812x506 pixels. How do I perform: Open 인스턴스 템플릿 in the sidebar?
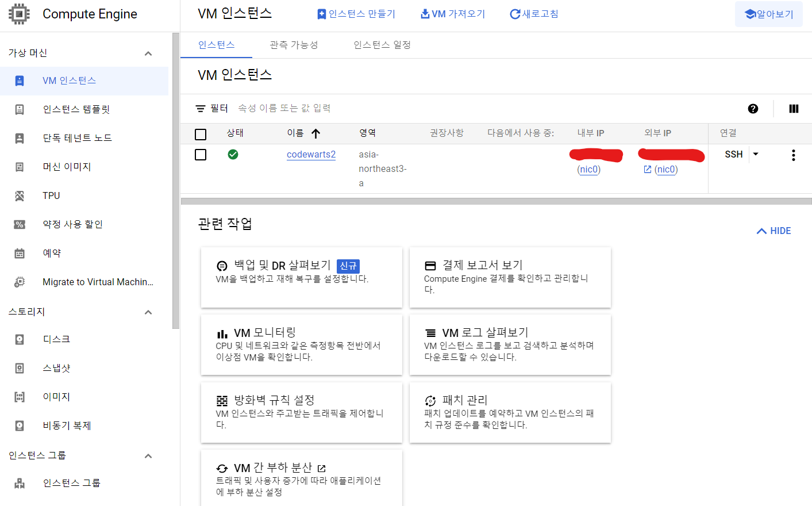pos(84,109)
